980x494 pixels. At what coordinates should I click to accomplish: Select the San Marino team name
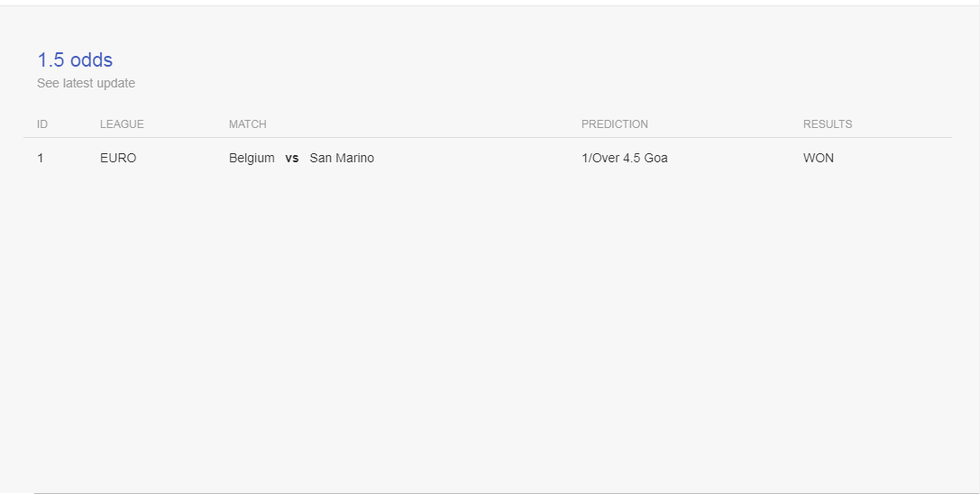[342, 158]
